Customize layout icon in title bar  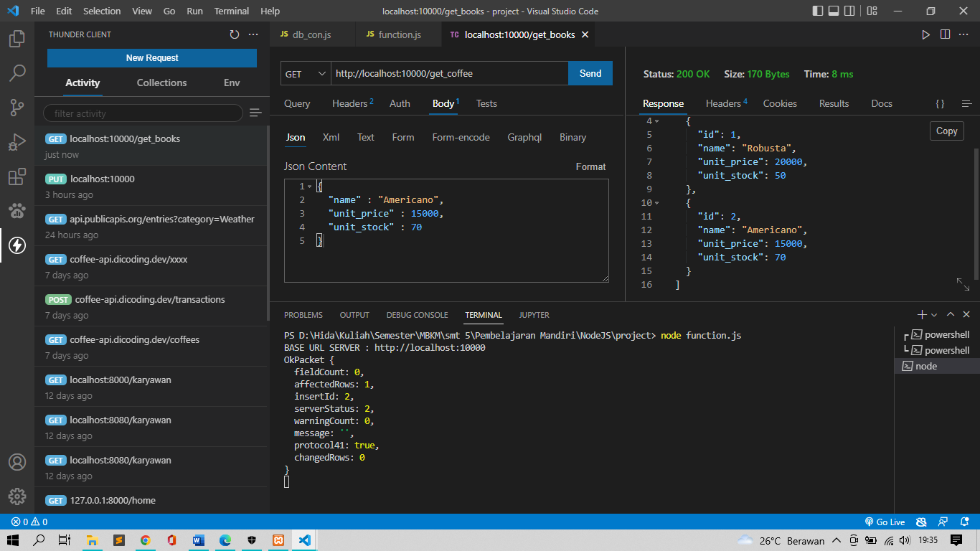[872, 11]
